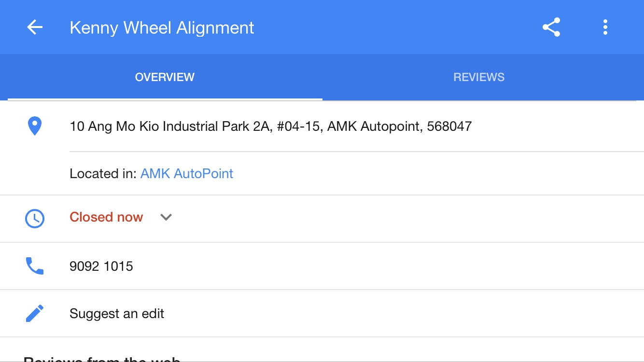Tap the white underline below Overview
644x362 pixels.
(165, 99)
